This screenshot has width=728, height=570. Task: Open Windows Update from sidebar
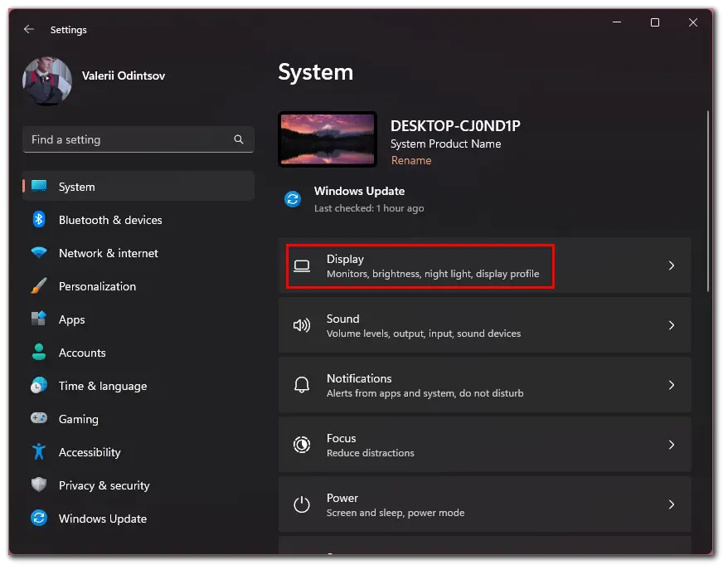(x=138, y=519)
